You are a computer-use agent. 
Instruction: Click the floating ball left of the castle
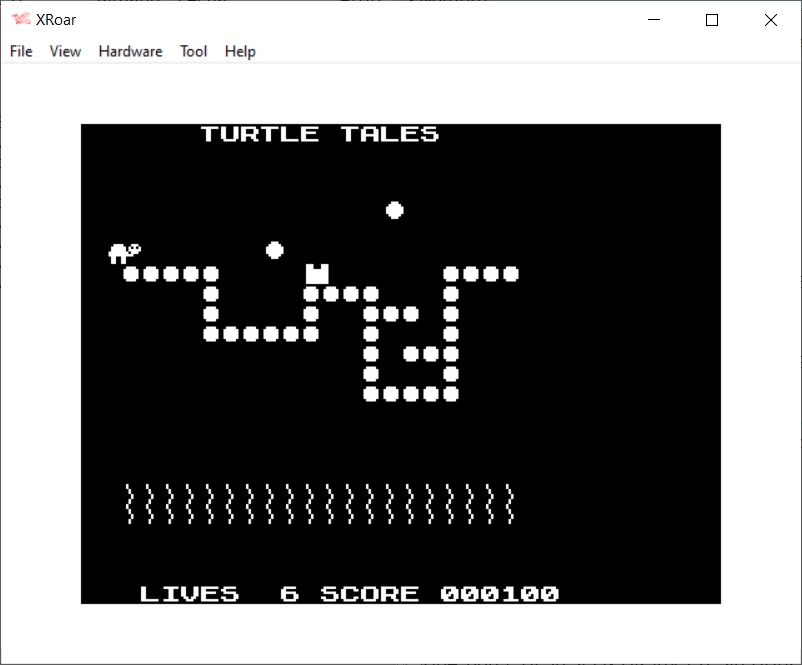click(275, 250)
